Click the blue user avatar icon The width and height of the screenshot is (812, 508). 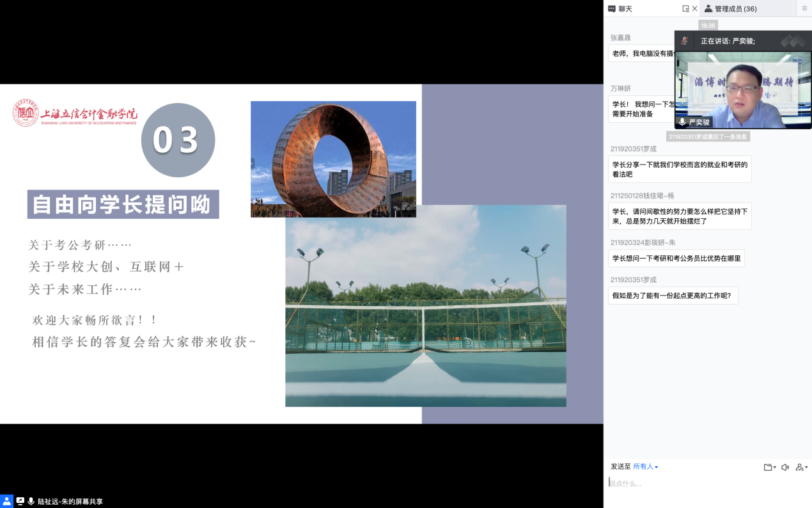(6, 501)
